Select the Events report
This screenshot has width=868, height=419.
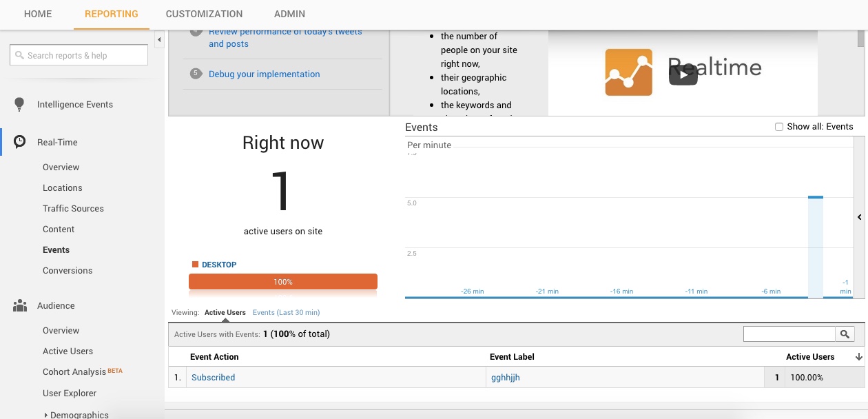click(56, 249)
